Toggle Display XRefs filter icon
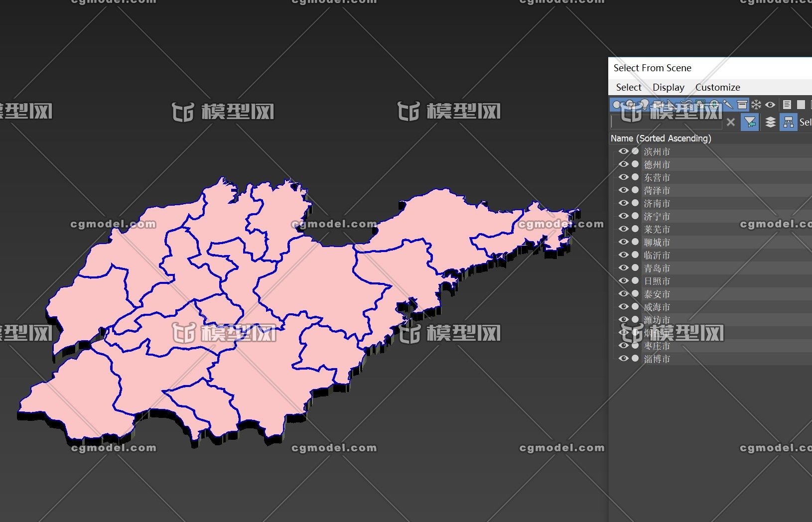The height and width of the screenshot is (522, 812). 714,105
